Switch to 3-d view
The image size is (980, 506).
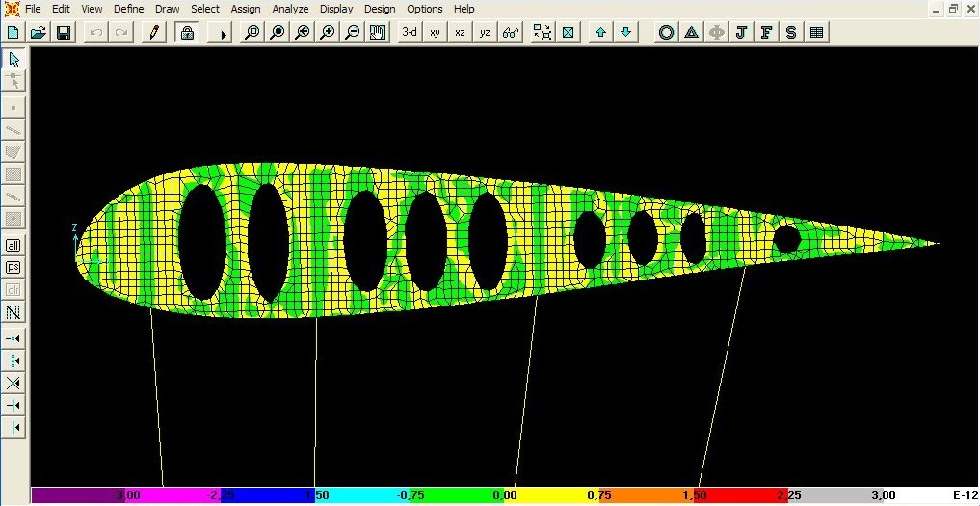[x=410, y=32]
